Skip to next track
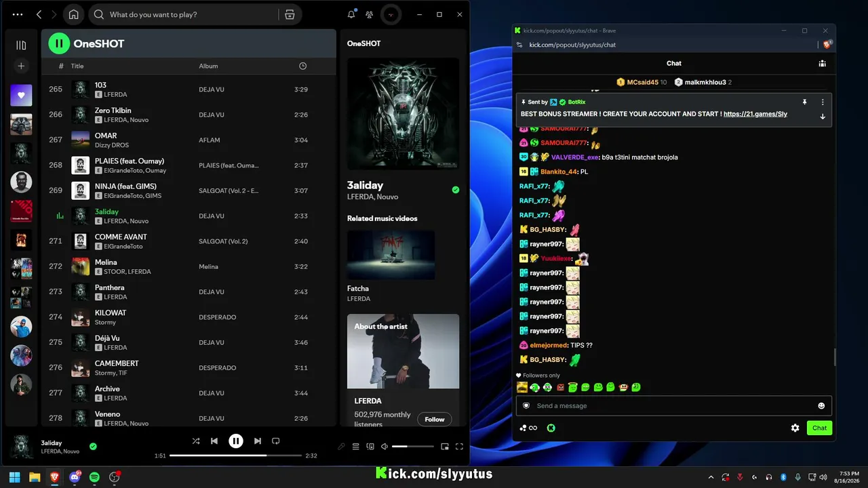 coord(257,441)
